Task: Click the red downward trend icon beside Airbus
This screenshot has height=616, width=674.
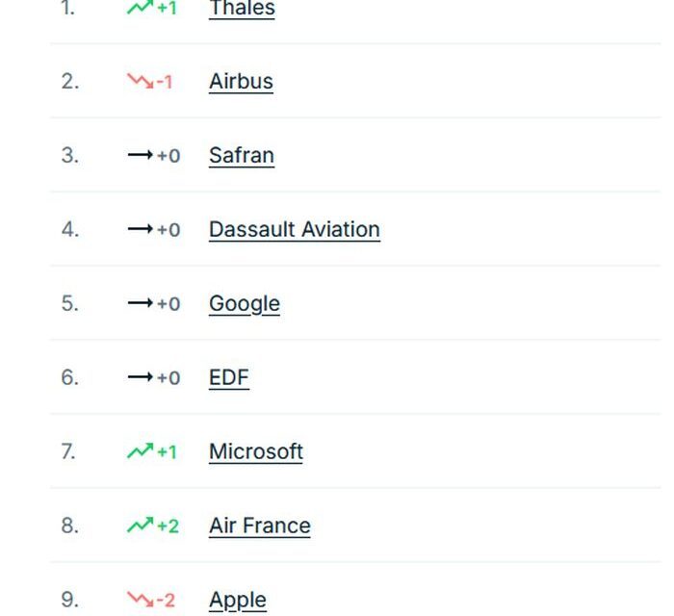Action: click(x=141, y=81)
